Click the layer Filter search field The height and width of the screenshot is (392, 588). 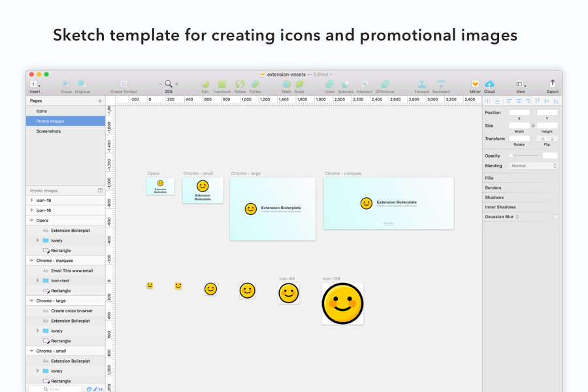click(55, 389)
